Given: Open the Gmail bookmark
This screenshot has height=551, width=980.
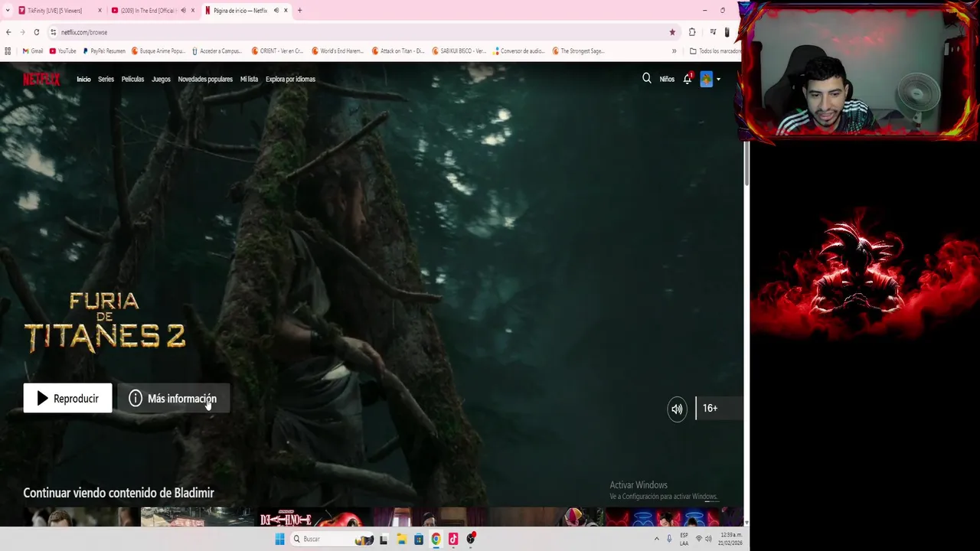Looking at the screenshot, I should click(32, 51).
